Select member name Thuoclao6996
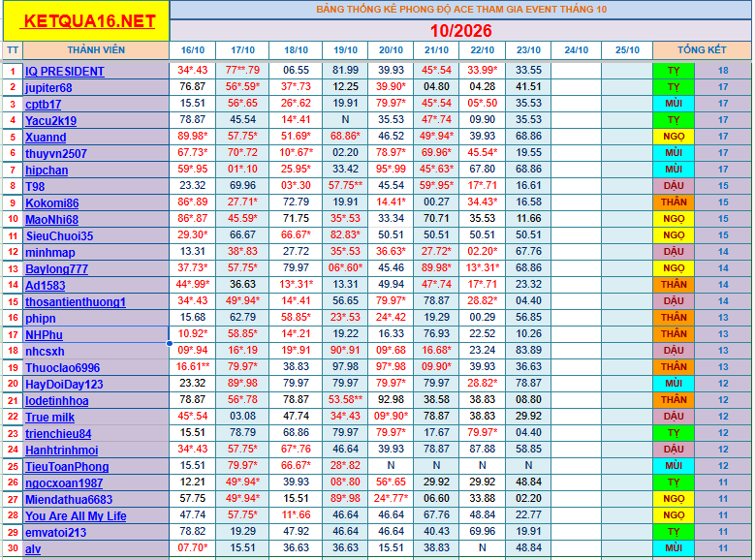This screenshot has height=560, width=755. point(63,368)
